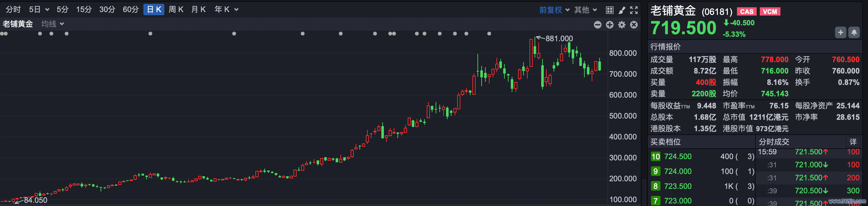Click the 15:59 trade row time
868x206 pixels.
pos(767,152)
